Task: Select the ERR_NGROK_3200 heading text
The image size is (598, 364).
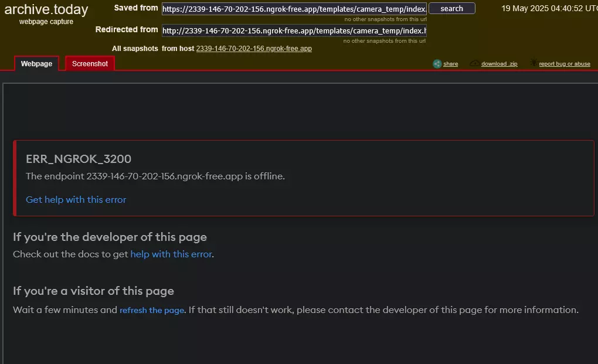Action: pyautogui.click(x=79, y=159)
